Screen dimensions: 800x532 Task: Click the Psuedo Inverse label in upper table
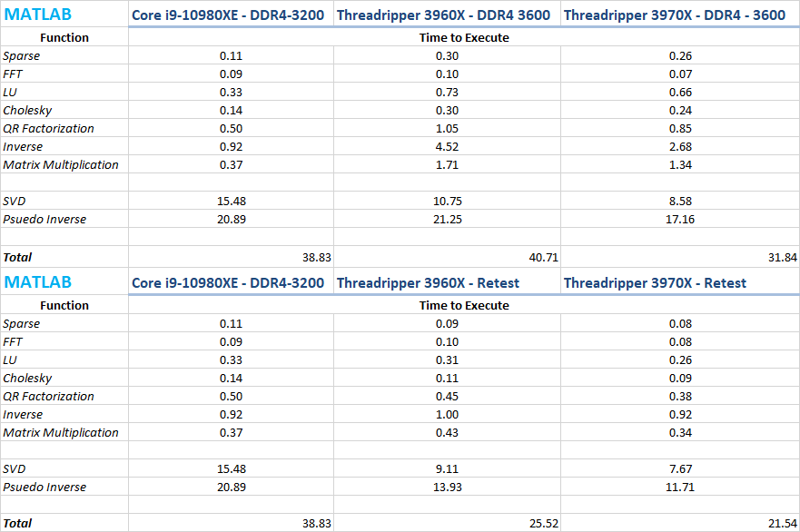[x=43, y=219]
